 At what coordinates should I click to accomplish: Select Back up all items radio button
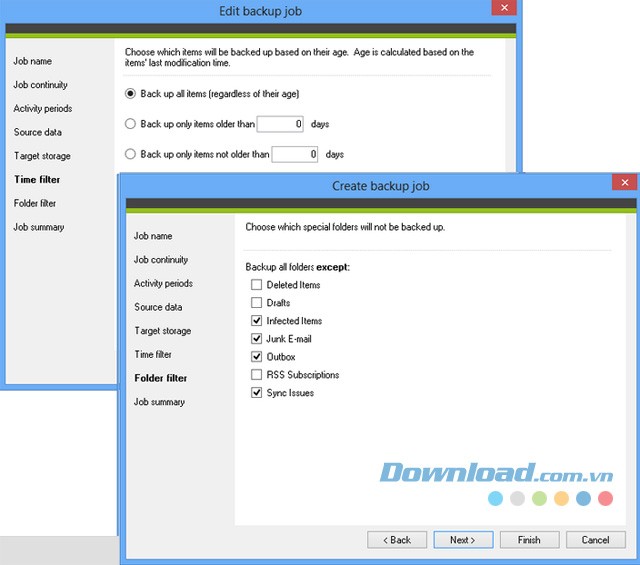pos(131,94)
